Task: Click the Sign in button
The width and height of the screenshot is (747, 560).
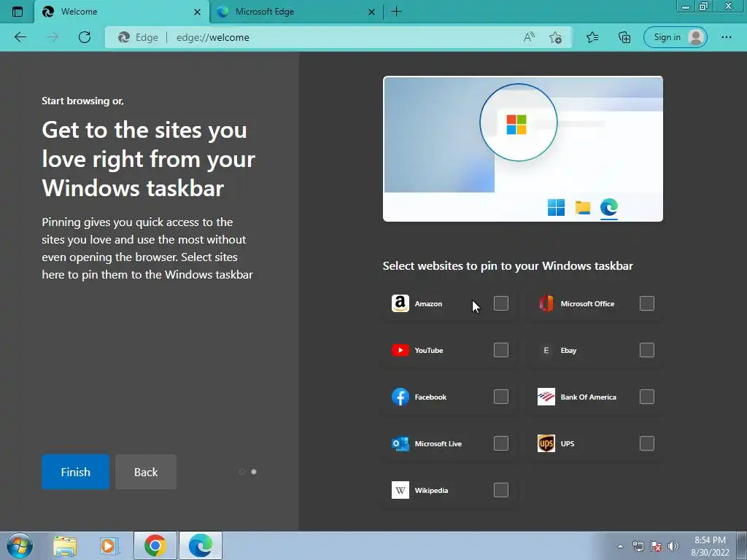Action: tap(675, 37)
